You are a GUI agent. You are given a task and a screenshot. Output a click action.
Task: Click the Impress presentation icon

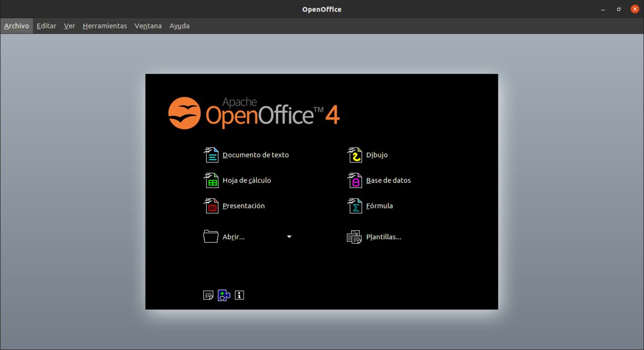[x=211, y=206]
